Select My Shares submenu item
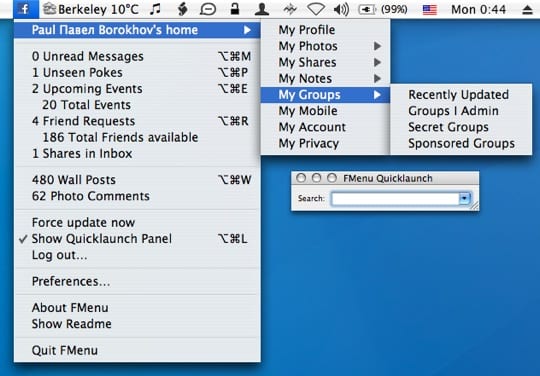The height and width of the screenshot is (376, 540). [325, 62]
